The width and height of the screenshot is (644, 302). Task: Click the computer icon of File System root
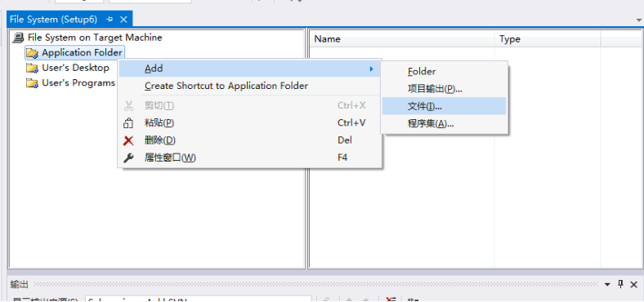pos(19,38)
